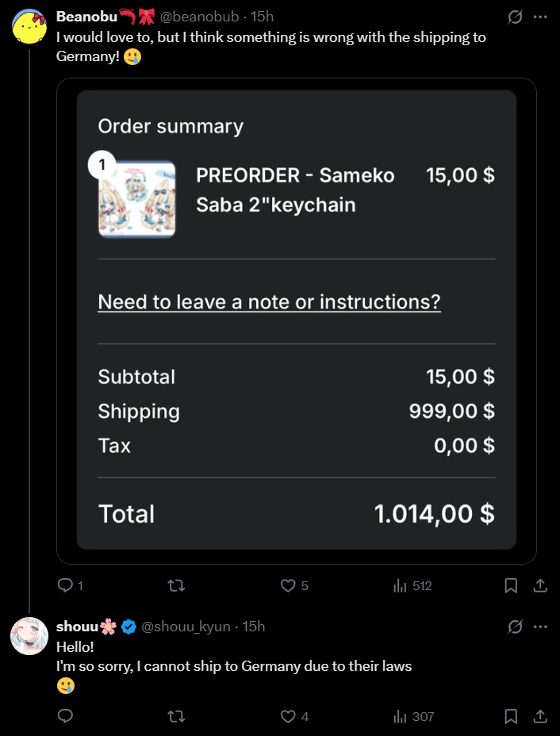Image resolution: width=560 pixels, height=736 pixels.
Task: Repost Beanobu's shipping tweet
Action: 178,585
